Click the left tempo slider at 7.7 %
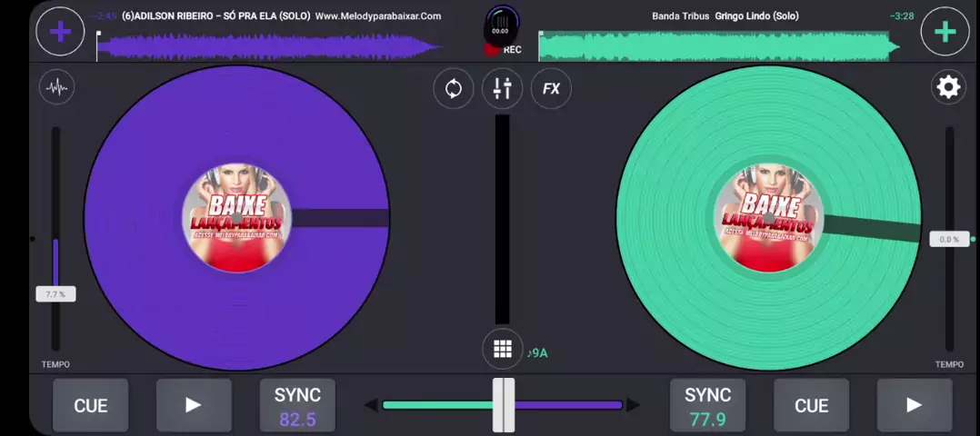Screen dimensions: 980x436 pos(55,294)
